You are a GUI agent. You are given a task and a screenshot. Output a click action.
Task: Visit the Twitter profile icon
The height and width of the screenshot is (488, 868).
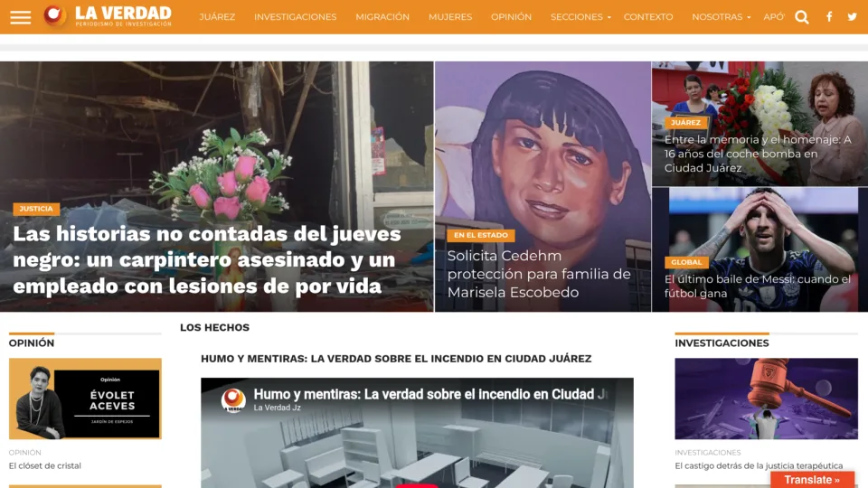852,16
